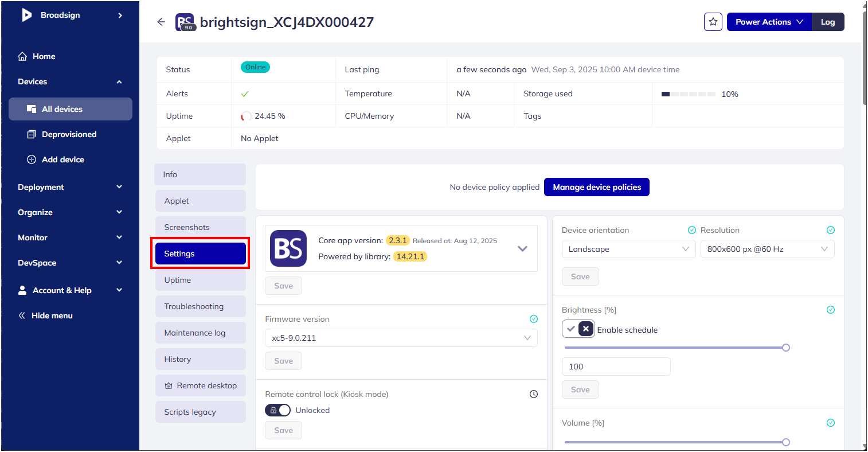Click the All devices sidebar icon
Screen dimensions: 868x452
tap(32, 109)
